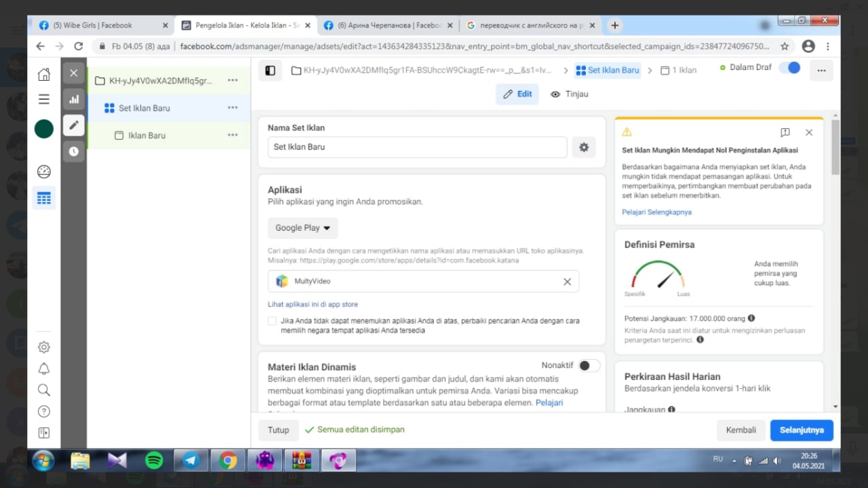Switch to the Edit tab
This screenshot has width=868, height=488.
517,94
